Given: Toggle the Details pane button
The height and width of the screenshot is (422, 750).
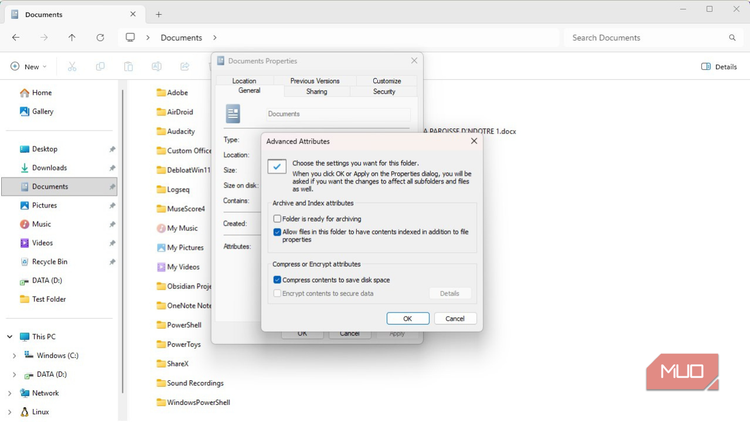Looking at the screenshot, I should pyautogui.click(x=719, y=67).
